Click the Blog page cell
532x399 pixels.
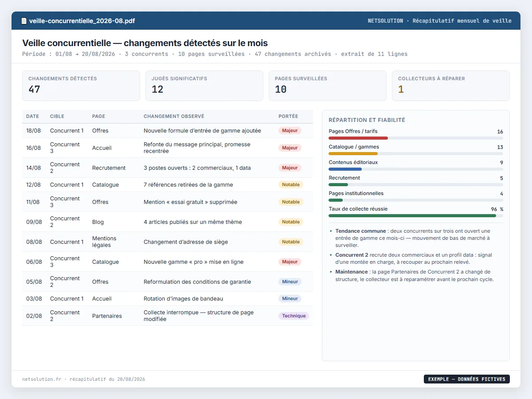tap(98, 222)
